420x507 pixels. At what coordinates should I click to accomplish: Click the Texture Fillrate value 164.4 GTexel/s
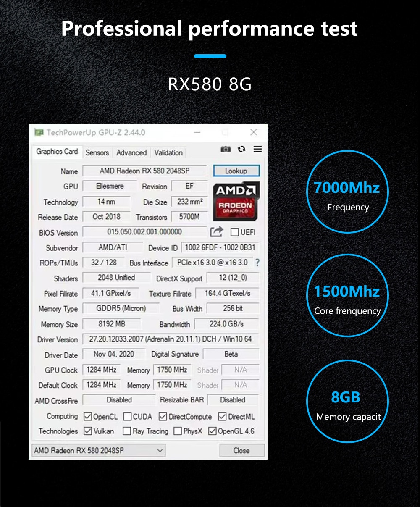[x=227, y=293]
